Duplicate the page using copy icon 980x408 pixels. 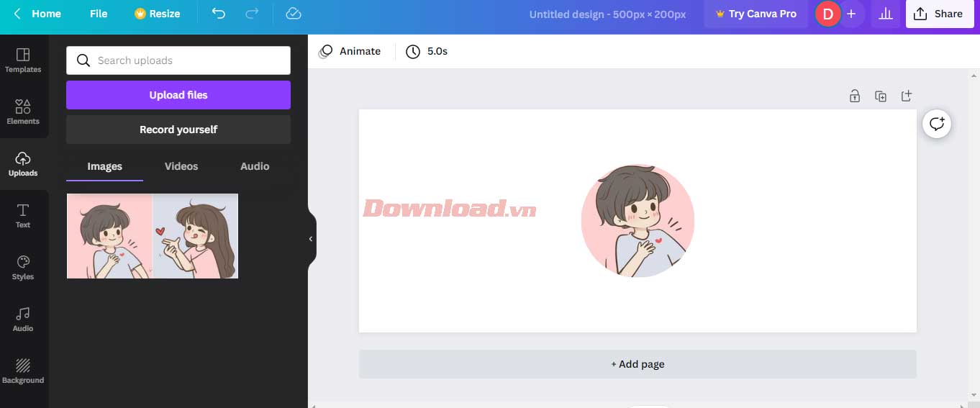(881, 96)
